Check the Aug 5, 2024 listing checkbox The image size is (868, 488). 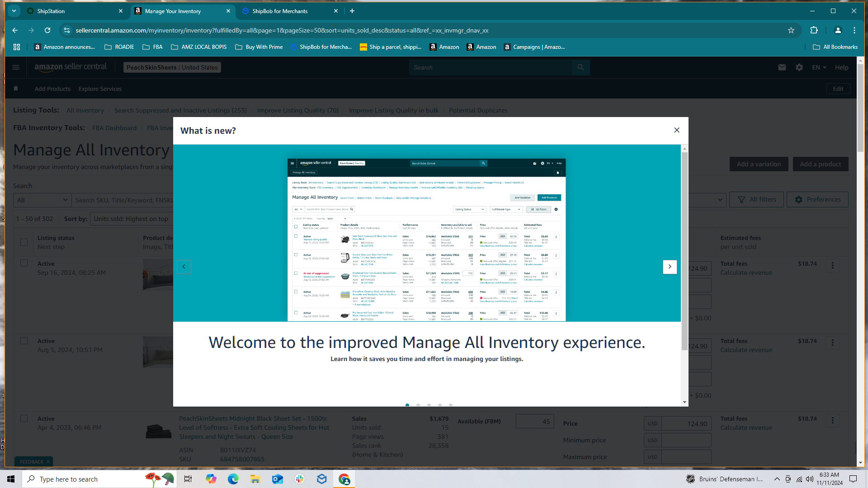(24, 341)
